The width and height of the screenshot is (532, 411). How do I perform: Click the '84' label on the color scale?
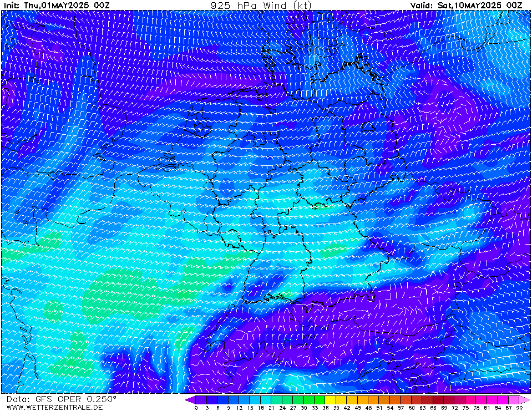498,408
